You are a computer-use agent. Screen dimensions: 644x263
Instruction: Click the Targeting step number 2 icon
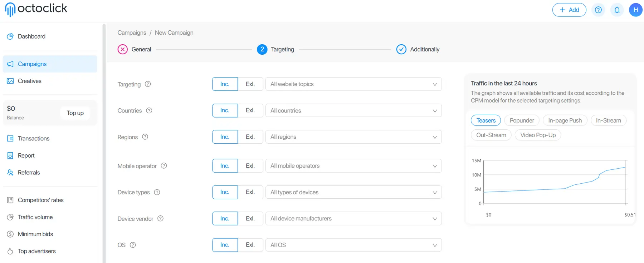(262, 49)
